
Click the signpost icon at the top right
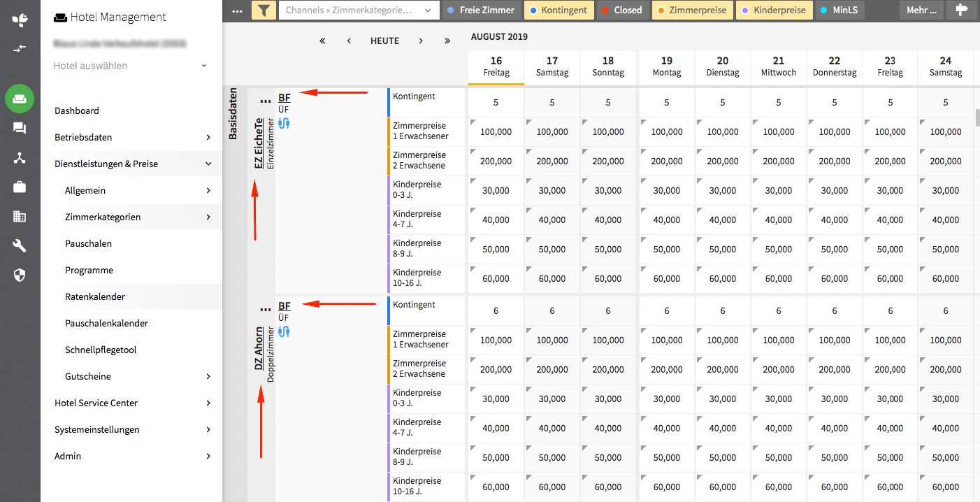pyautogui.click(x=962, y=10)
